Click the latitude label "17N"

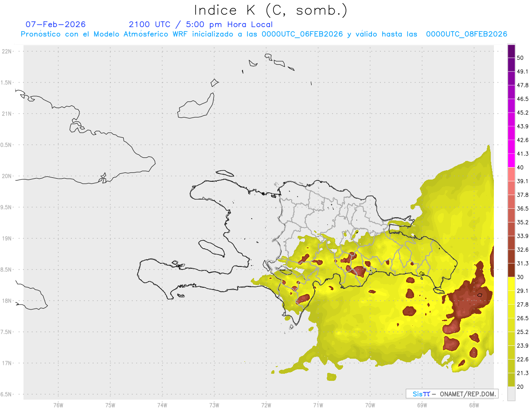tap(7, 363)
